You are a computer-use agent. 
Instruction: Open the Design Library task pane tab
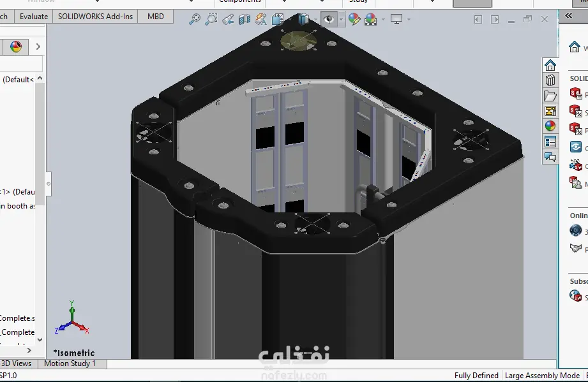[x=550, y=80]
